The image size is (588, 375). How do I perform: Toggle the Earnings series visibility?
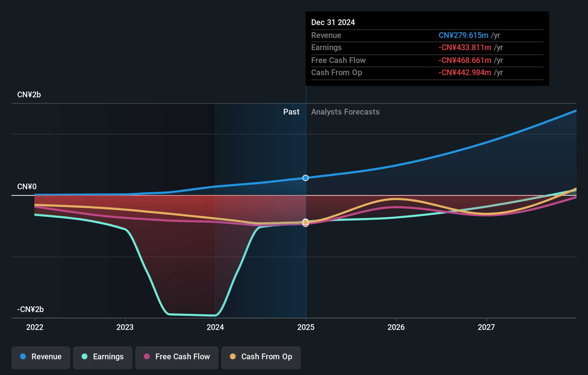103,357
